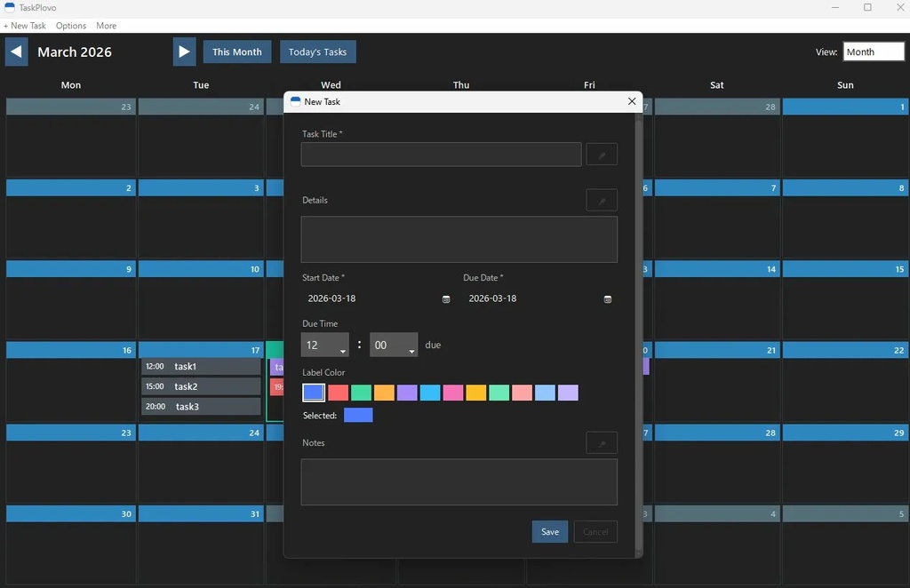Click the Due Date field 2026-03-18
Screen dimensions: 910x588
click(538, 298)
